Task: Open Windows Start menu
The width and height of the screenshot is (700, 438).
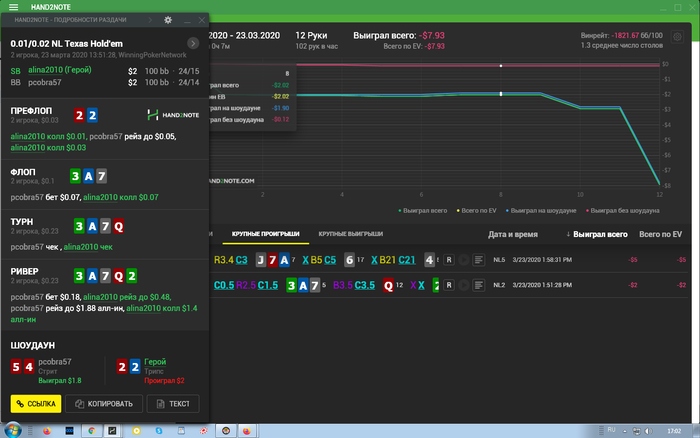Action: coord(12,430)
